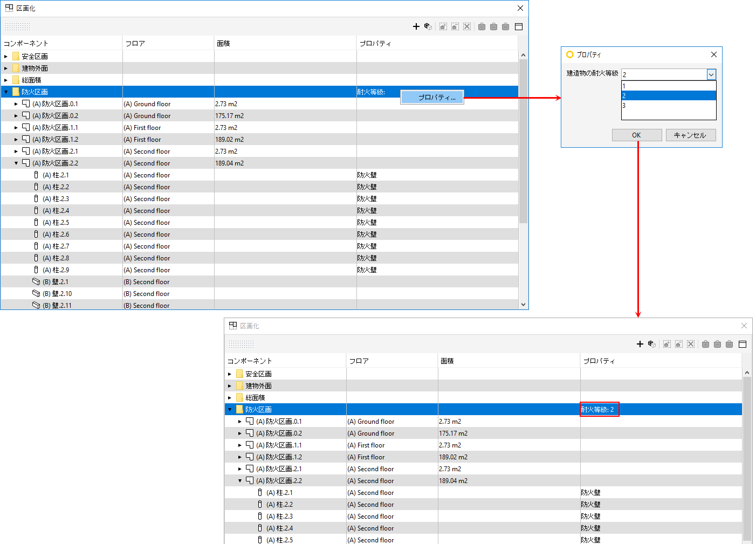Select the 柱.2.7 row label
This screenshot has width=756, height=544.
(56, 246)
